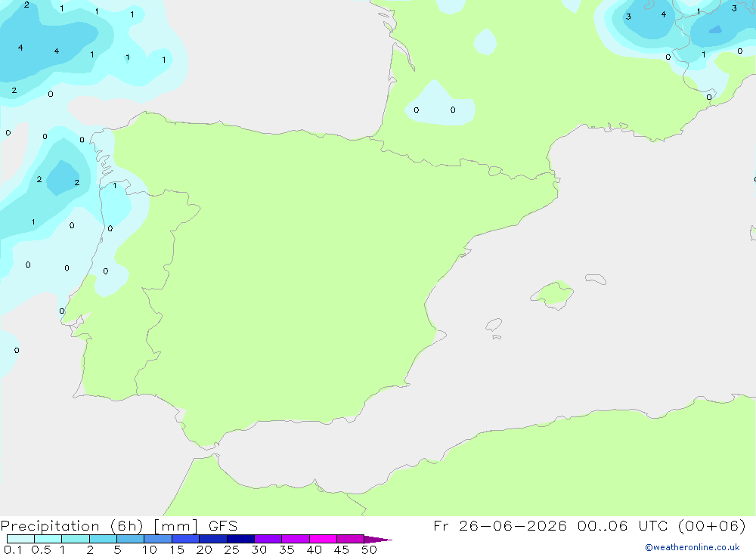The width and height of the screenshot is (756, 554).
Task: Click the green Mallorca island on the map
Action: tap(553, 294)
